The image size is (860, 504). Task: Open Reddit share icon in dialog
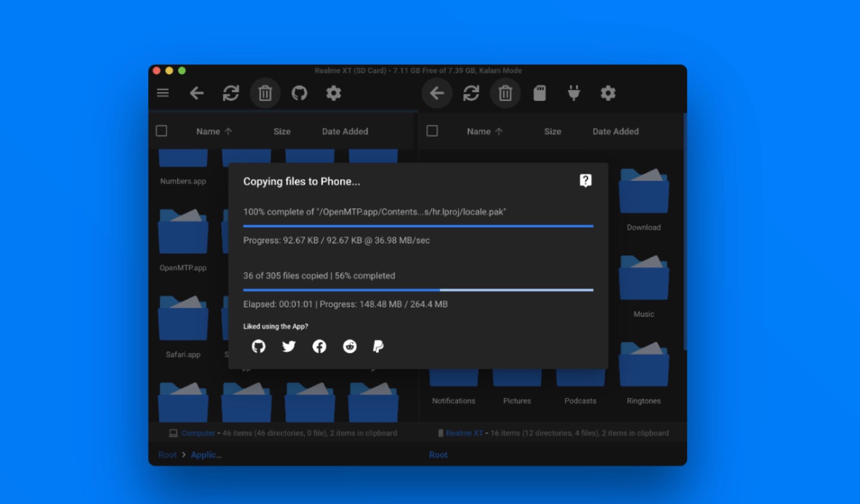coord(349,346)
